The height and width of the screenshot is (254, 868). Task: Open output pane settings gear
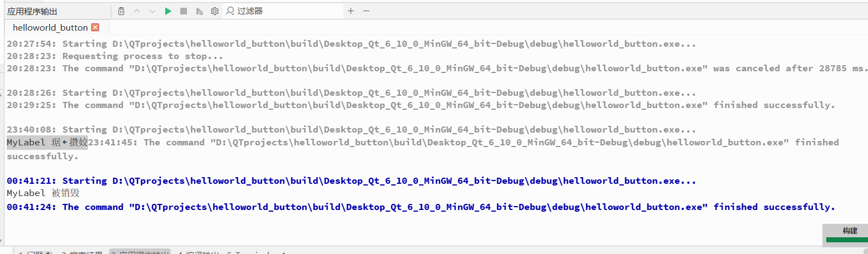[x=214, y=11]
